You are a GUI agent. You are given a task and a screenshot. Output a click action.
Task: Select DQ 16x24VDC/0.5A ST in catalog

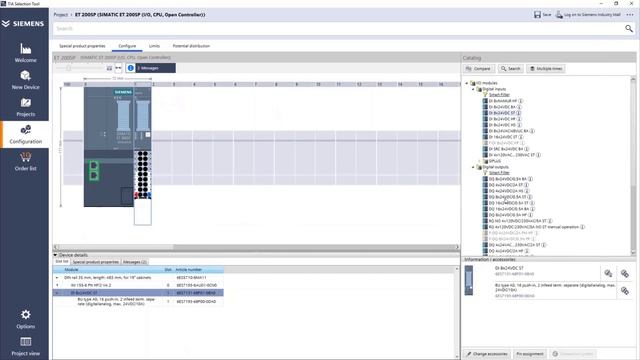coord(508,203)
